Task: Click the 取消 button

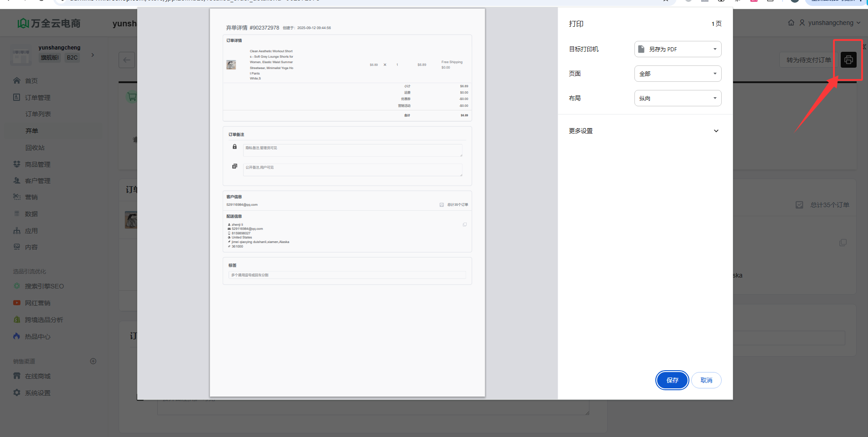Action: coord(706,380)
